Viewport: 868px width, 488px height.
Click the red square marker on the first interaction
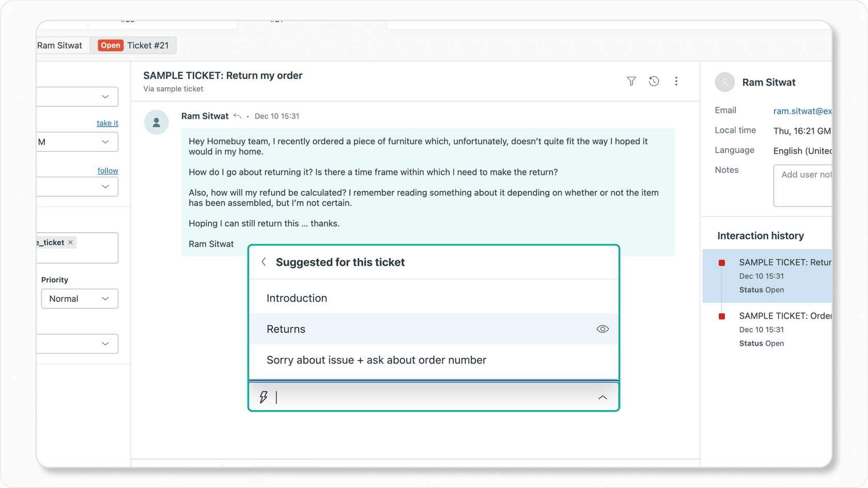(x=721, y=262)
